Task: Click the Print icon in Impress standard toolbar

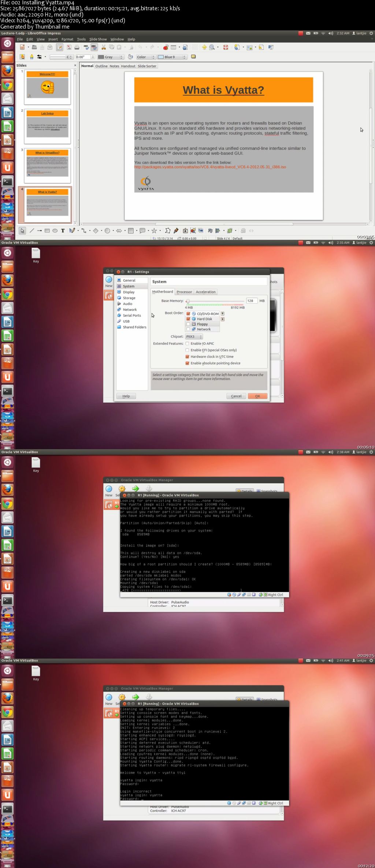Action: (77, 47)
